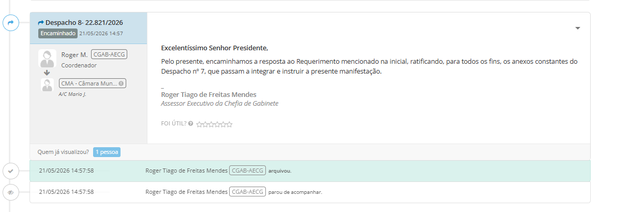Image resolution: width=644 pixels, height=212 pixels.
Task: Select the green arquivou log row
Action: point(310,171)
